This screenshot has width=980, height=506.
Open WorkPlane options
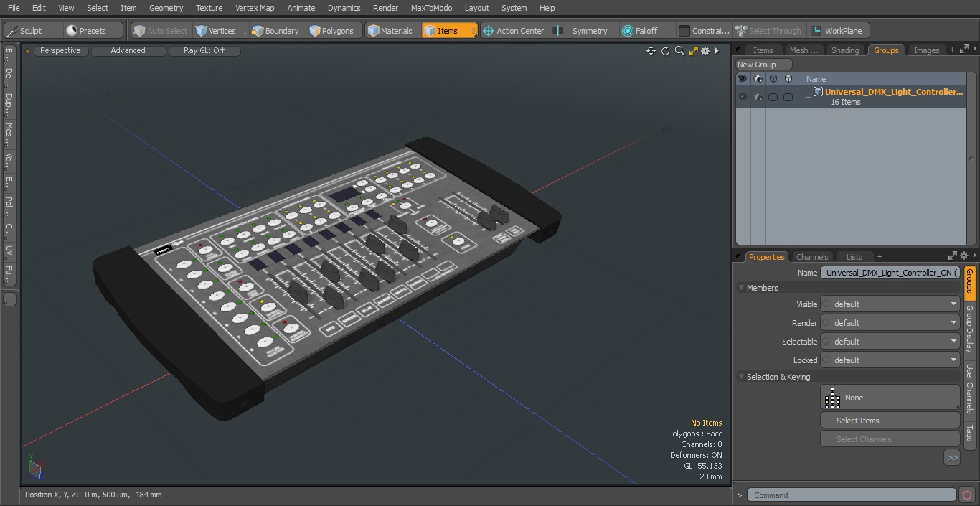pos(837,31)
